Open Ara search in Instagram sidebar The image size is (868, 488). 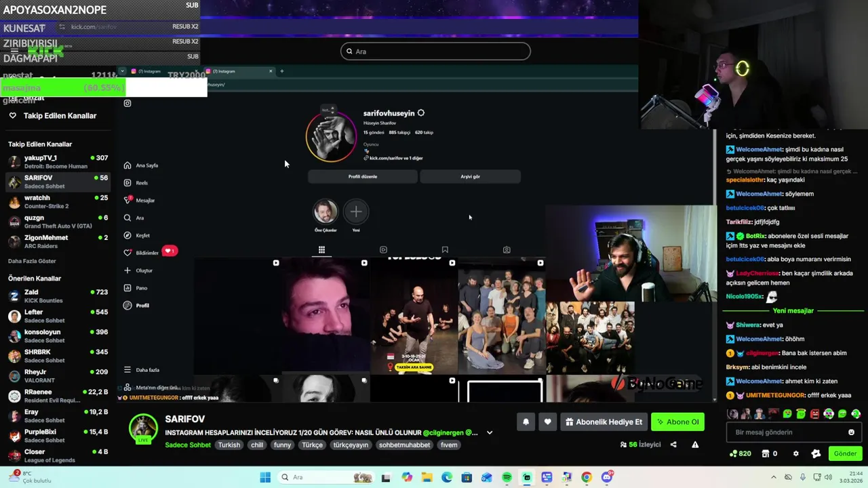coord(134,218)
